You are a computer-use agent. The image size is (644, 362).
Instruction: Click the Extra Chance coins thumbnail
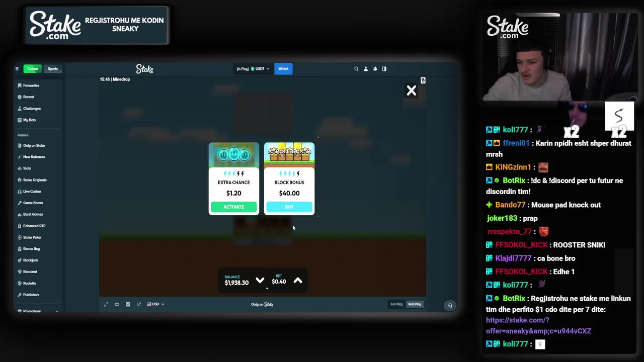pos(234,155)
